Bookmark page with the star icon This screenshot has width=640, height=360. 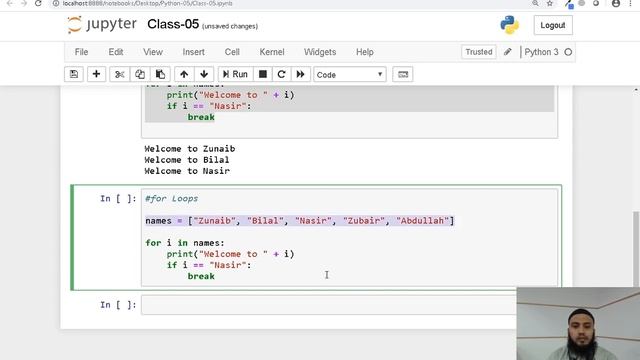pyautogui.click(x=550, y=3)
